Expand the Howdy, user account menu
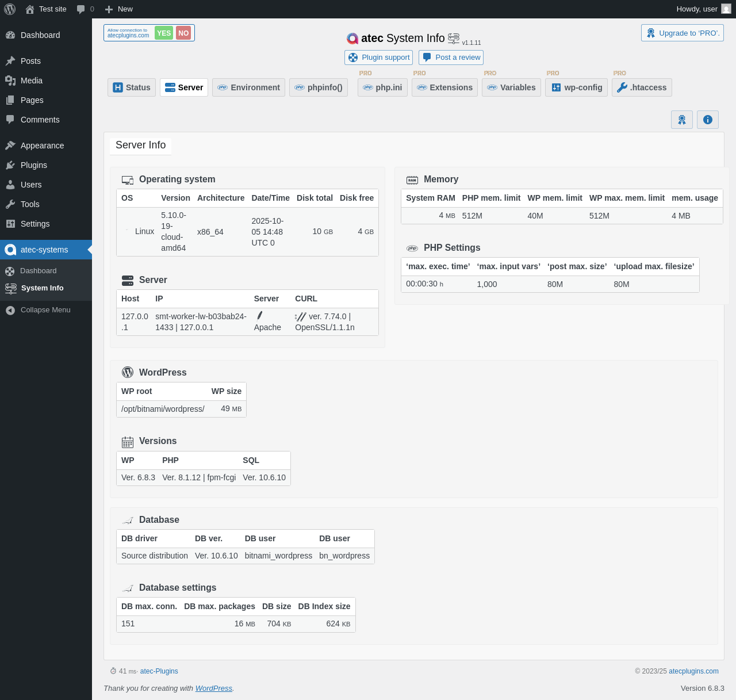This screenshot has width=736, height=700. (696, 9)
